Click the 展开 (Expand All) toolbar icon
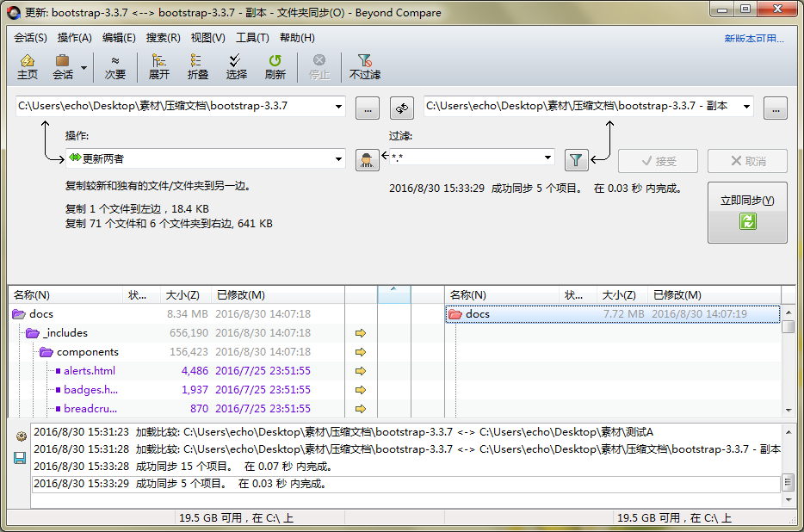The height and width of the screenshot is (532, 804). point(158,66)
